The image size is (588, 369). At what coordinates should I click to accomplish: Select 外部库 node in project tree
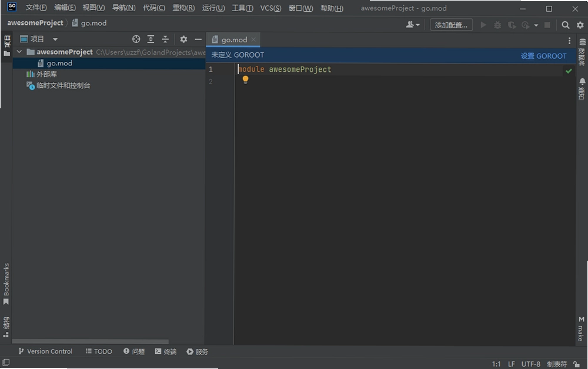41,74
